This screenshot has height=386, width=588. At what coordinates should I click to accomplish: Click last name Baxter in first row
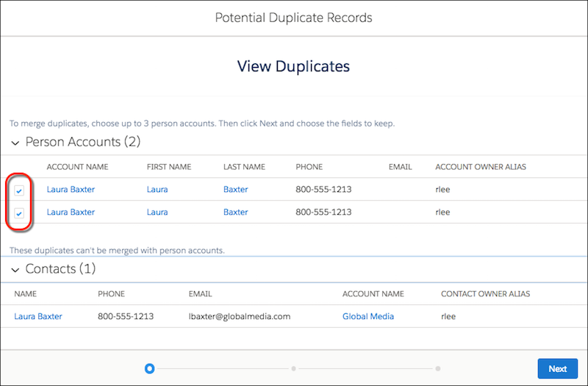(235, 190)
